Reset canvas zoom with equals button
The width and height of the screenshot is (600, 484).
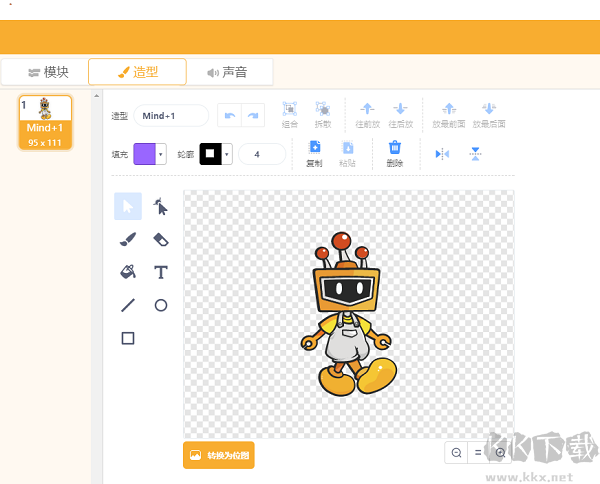click(x=478, y=453)
